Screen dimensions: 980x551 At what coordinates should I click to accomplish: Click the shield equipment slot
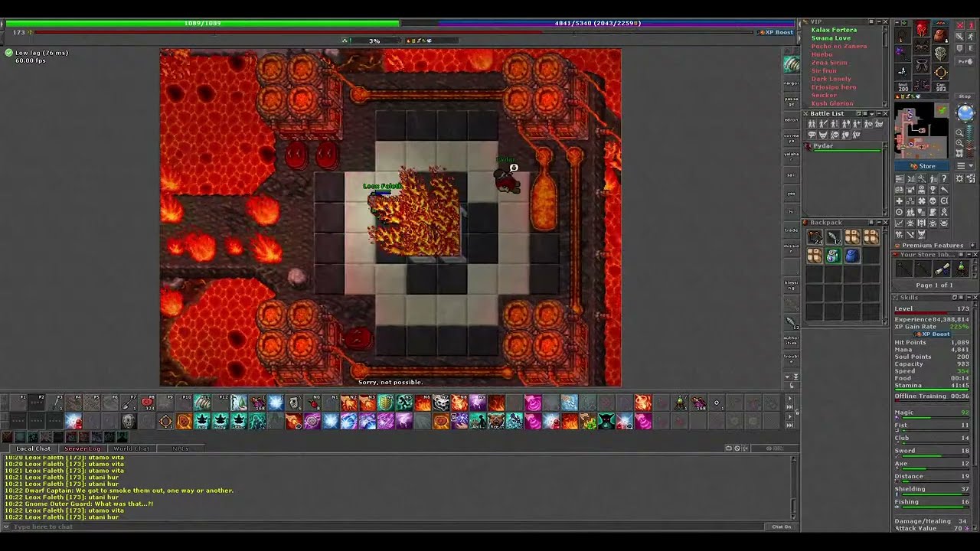pyautogui.click(x=941, y=54)
